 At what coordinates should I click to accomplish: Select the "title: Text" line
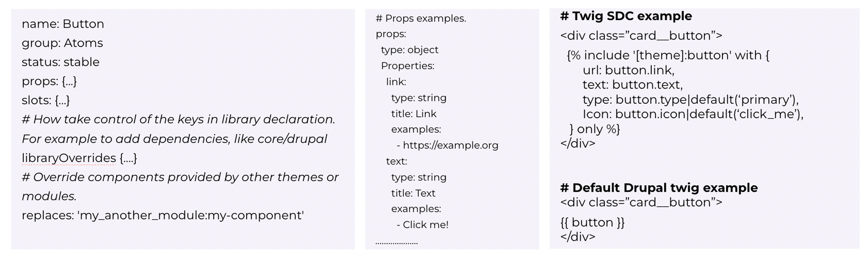413,193
